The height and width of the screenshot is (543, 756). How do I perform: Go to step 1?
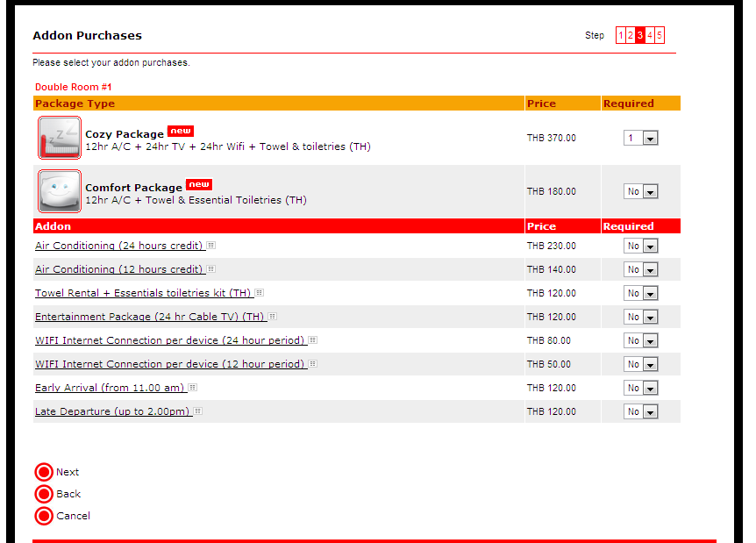(621, 35)
